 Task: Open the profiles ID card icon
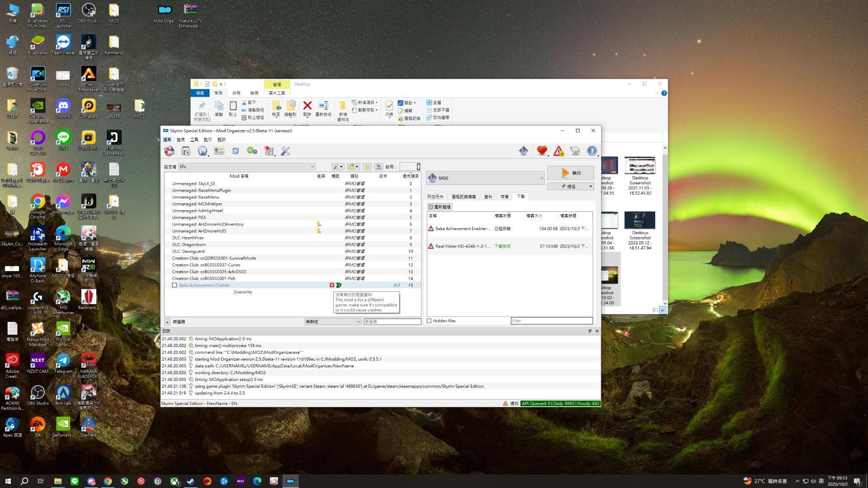(x=219, y=151)
